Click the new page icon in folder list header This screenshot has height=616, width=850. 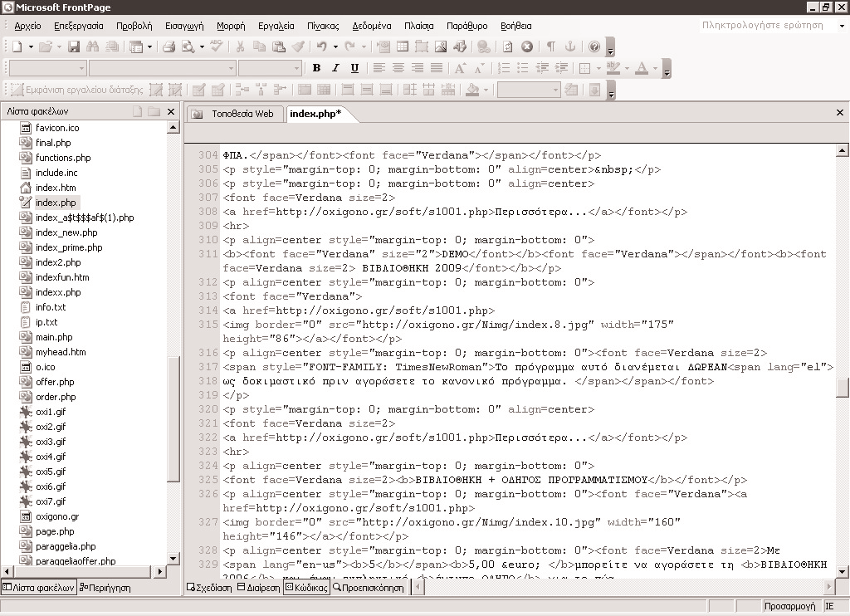[x=138, y=112]
